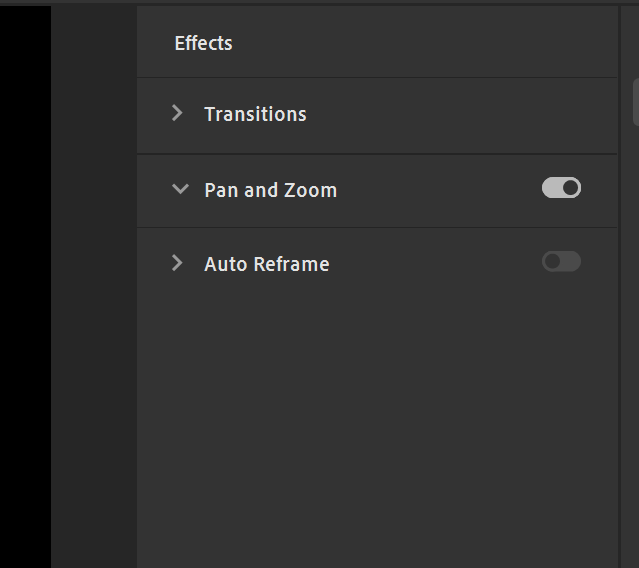Enable the Auto Reframe toggle switch
Screen dimensions: 639x568
click(x=561, y=262)
